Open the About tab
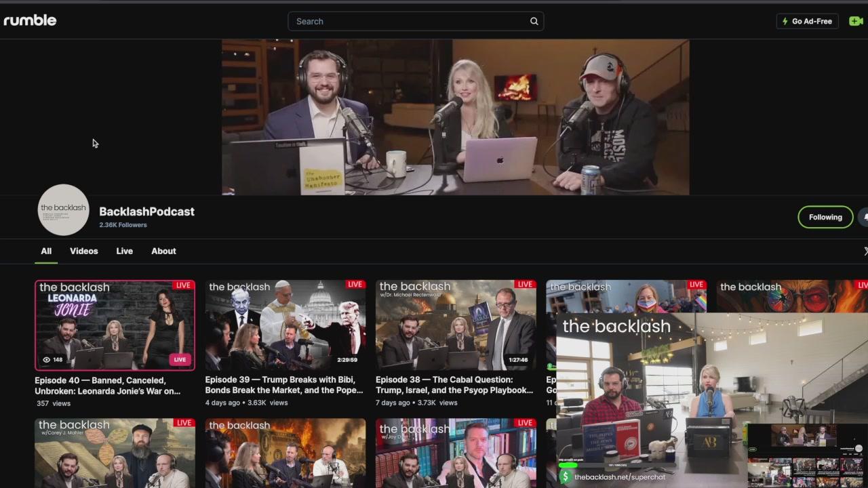 [163, 251]
